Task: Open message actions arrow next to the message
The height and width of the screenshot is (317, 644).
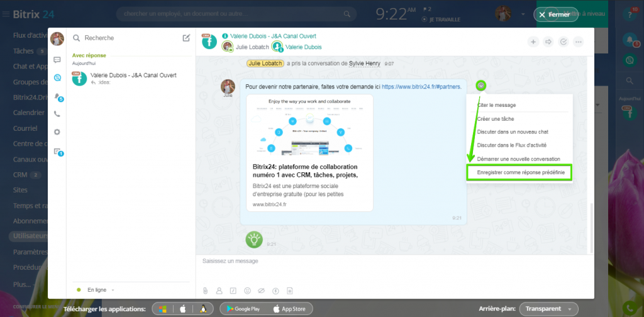Action: [x=481, y=86]
